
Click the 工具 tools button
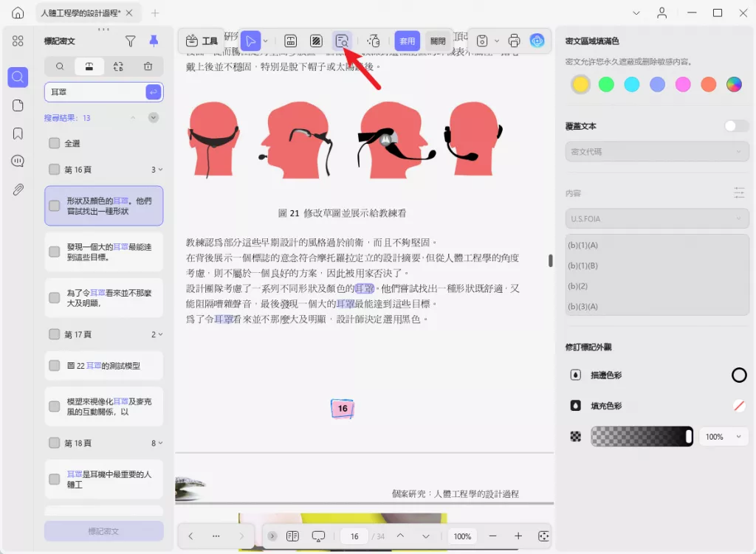pyautogui.click(x=202, y=41)
